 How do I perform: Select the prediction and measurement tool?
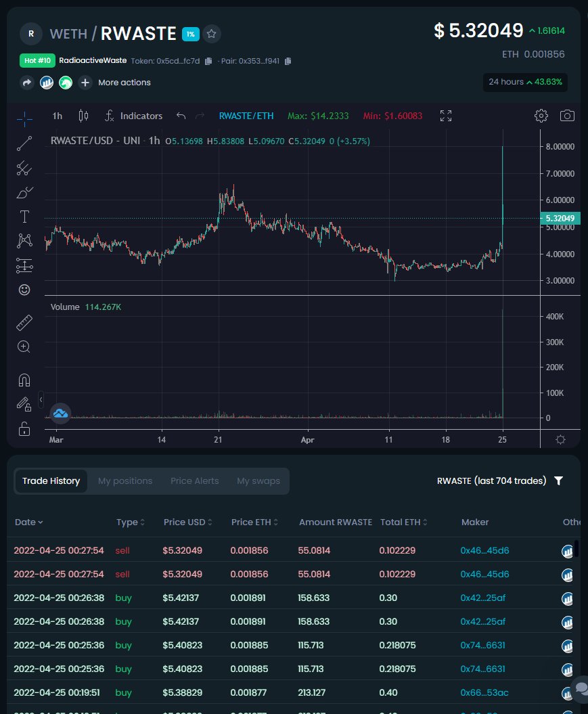point(24,265)
